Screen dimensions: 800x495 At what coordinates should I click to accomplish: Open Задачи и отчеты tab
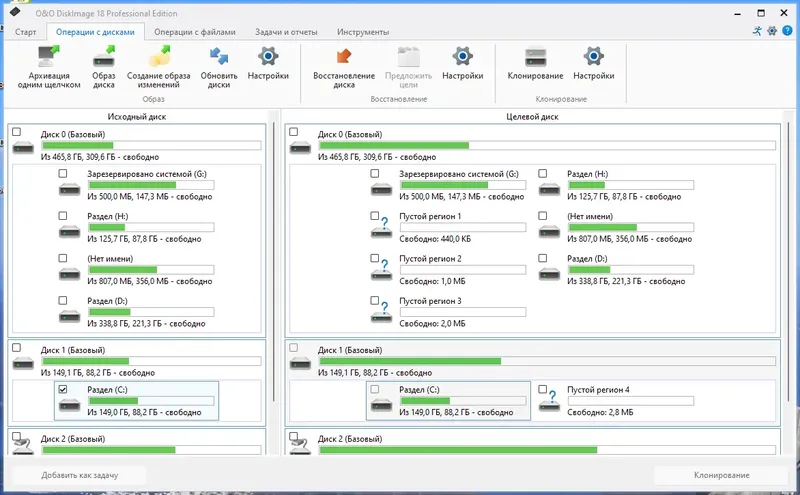pyautogui.click(x=286, y=32)
